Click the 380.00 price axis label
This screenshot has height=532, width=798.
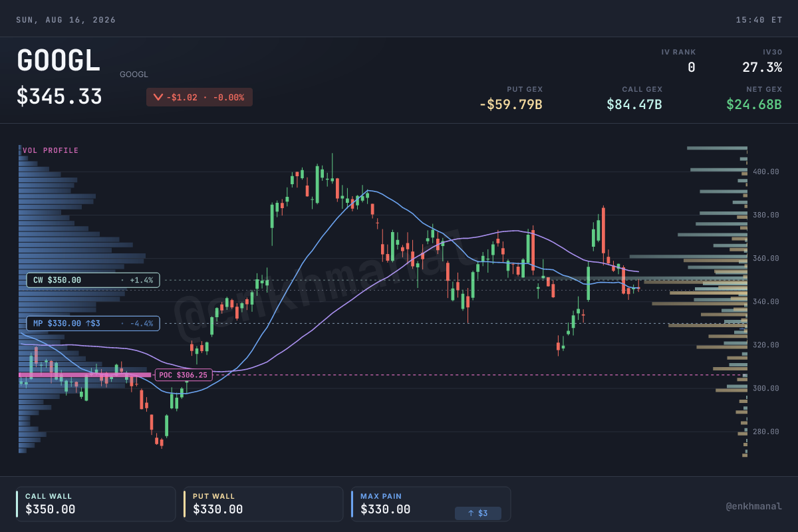[x=767, y=215]
